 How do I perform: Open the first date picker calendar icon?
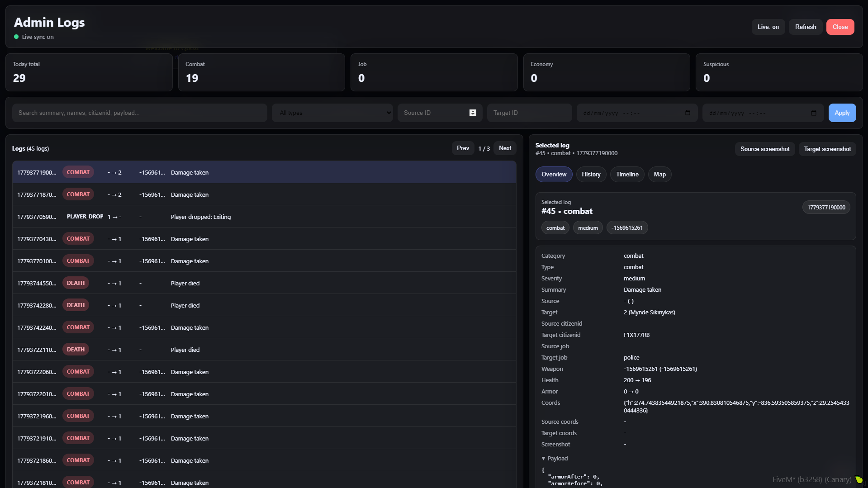pyautogui.click(x=688, y=113)
